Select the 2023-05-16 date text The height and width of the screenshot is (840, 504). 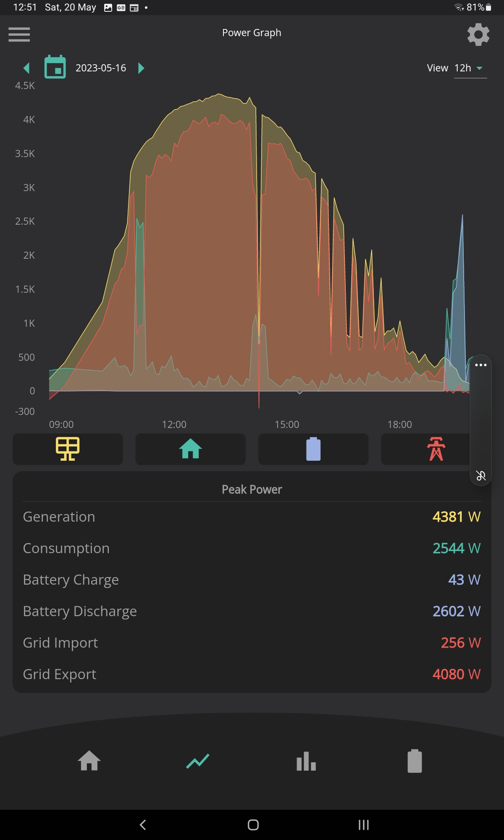tap(101, 68)
